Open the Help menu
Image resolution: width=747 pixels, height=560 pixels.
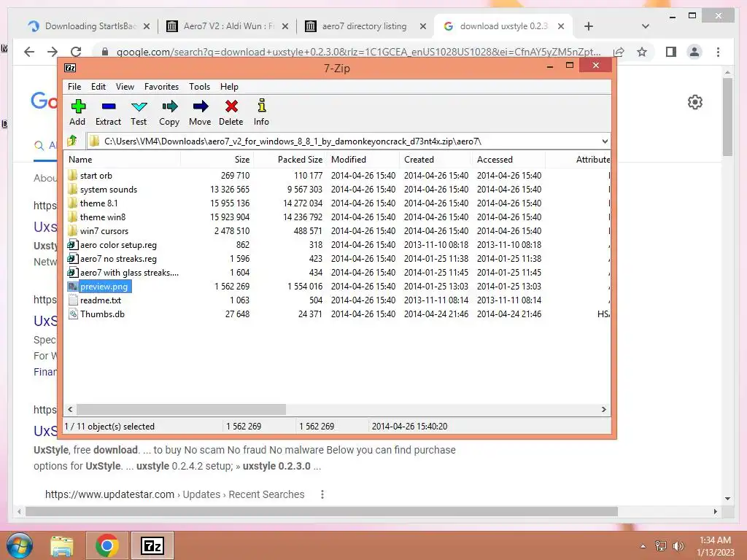[229, 87]
